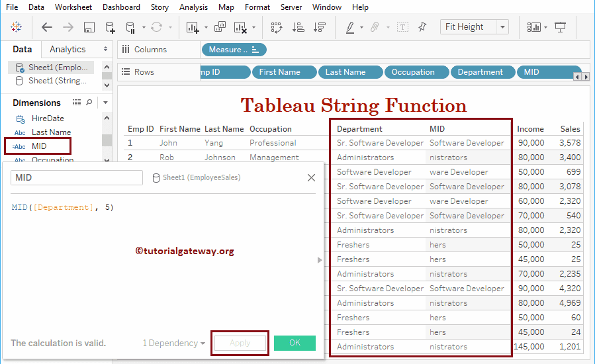Click the Pause Auto Updates icon

130,27
